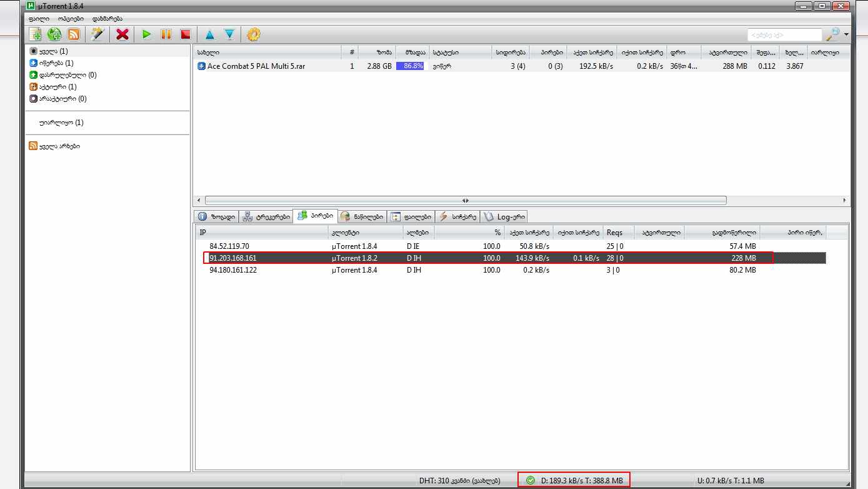This screenshot has height=489, width=868.
Task: Select peer 91.203.168.161
Action: click(232, 258)
